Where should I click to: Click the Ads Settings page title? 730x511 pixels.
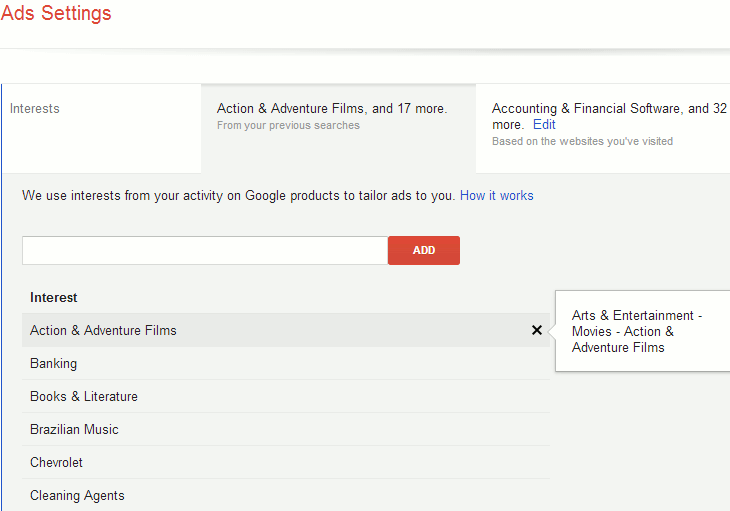pyautogui.click(x=56, y=13)
